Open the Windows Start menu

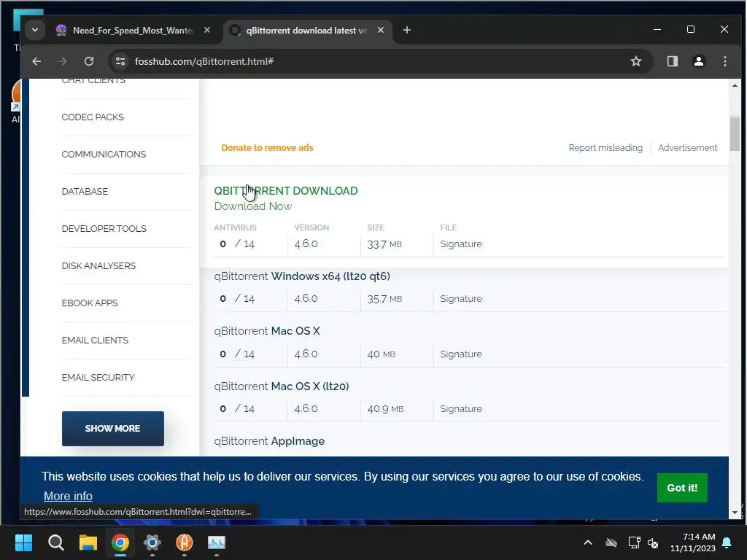[23, 542]
